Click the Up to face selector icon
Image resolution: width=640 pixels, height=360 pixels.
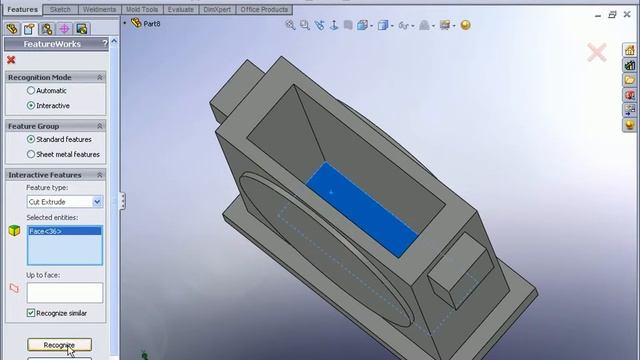coord(14,288)
